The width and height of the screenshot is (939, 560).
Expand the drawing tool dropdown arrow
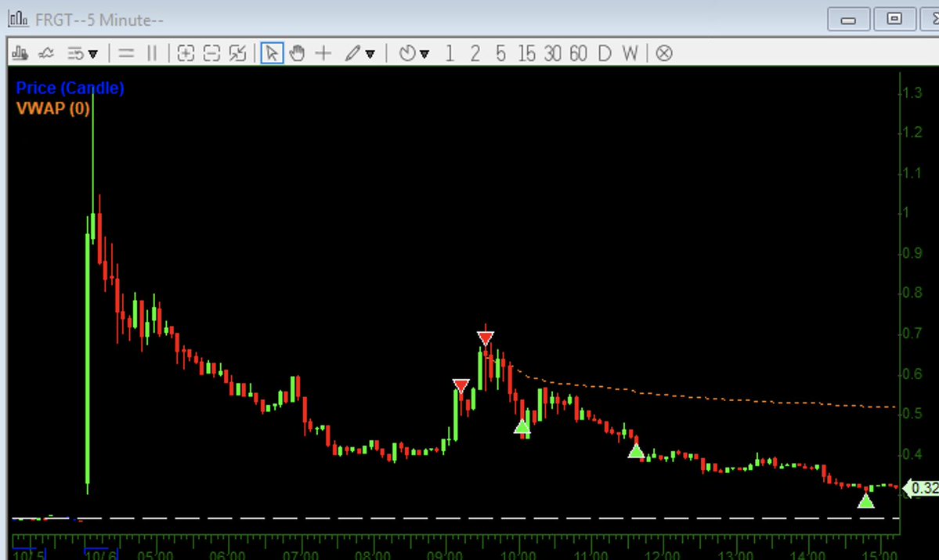[x=370, y=54]
